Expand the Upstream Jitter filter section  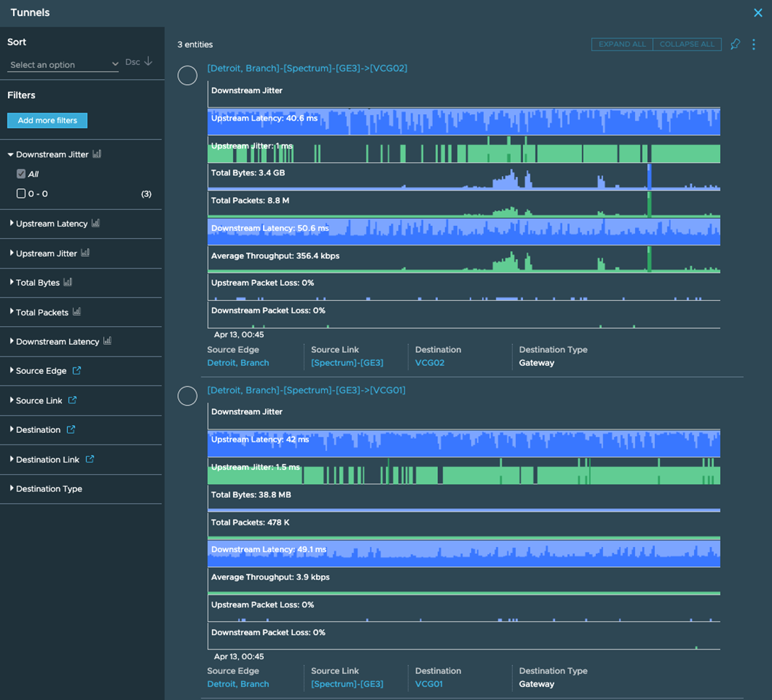(x=46, y=253)
